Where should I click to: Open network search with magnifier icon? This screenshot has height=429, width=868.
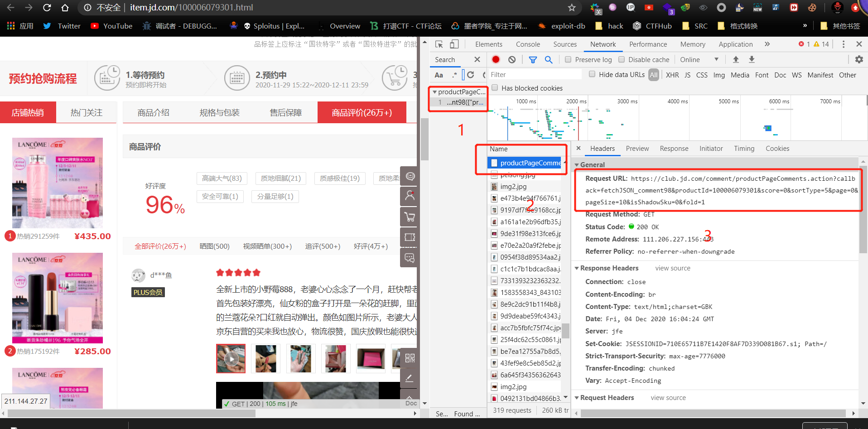[x=549, y=59]
